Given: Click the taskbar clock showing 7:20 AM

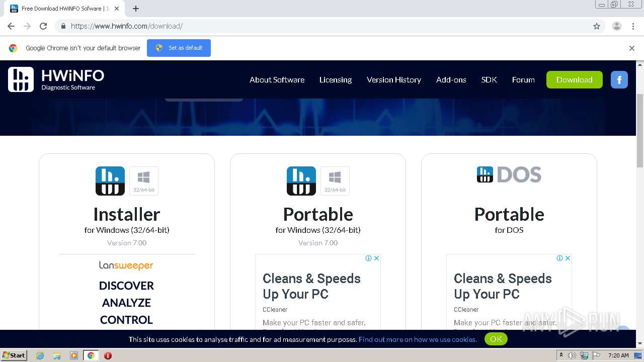Looking at the screenshot, I should click(x=618, y=355).
